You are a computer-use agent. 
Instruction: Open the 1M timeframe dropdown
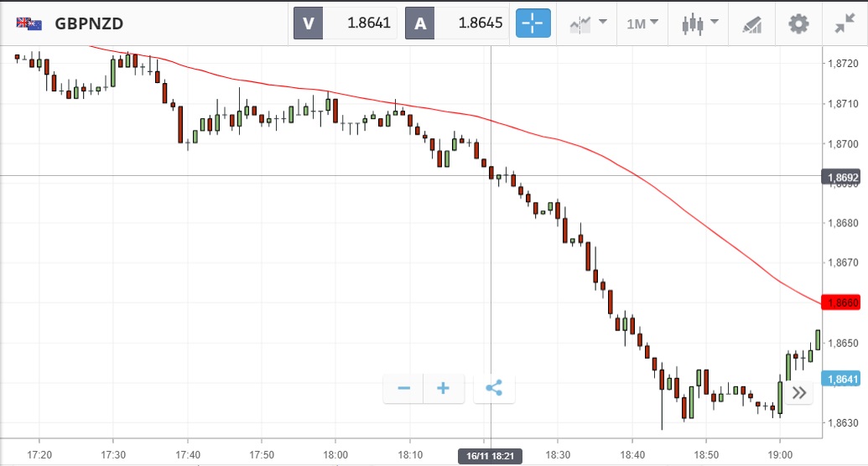pyautogui.click(x=642, y=23)
